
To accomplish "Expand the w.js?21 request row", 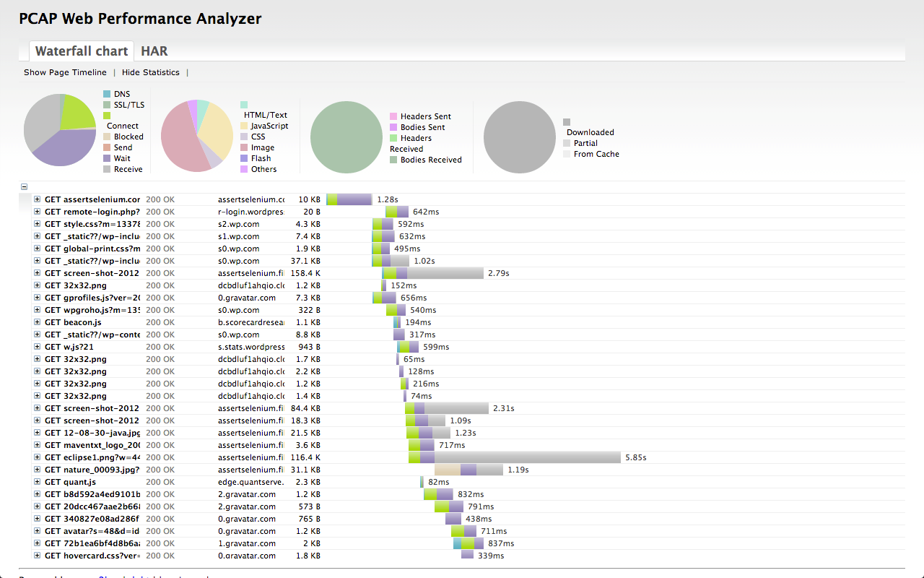I will click(38, 347).
